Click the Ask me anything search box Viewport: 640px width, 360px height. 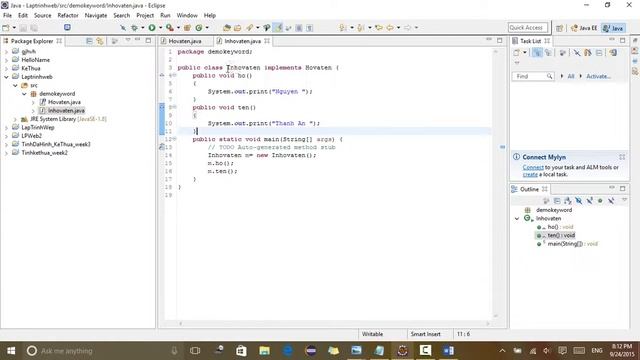click(102, 351)
